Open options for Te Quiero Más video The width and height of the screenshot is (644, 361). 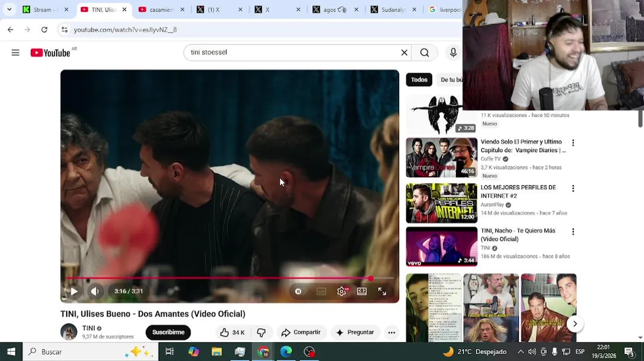click(x=573, y=232)
